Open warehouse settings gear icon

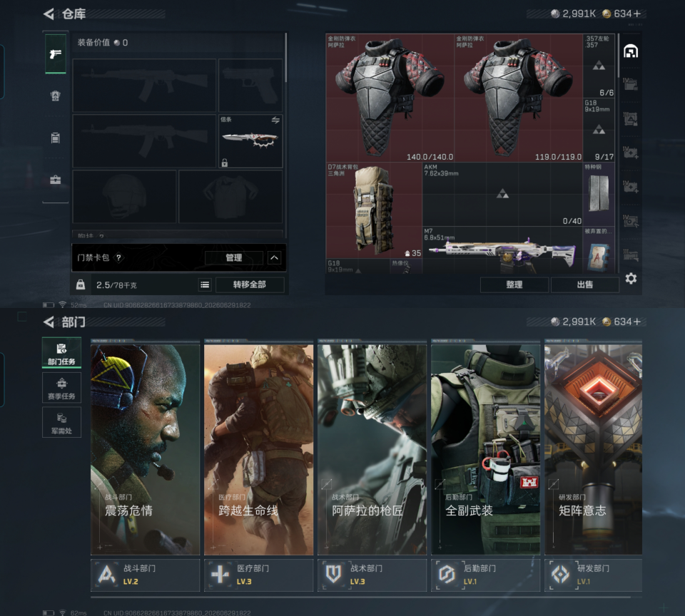(x=631, y=279)
